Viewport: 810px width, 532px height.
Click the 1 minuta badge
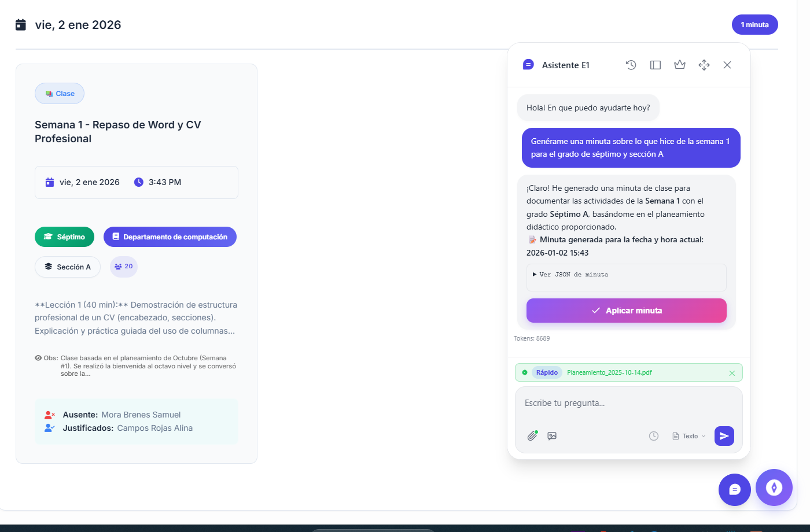(754, 25)
